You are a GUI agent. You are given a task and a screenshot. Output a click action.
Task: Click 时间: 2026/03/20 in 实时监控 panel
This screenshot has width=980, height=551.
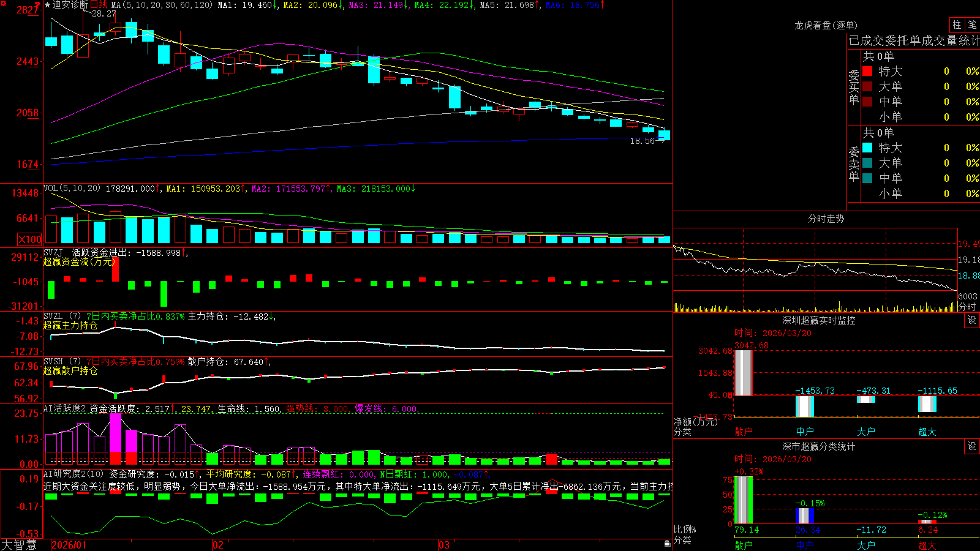coord(773,333)
